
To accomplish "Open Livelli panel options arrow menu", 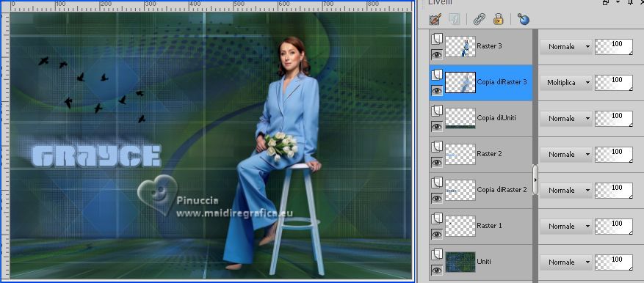I will tap(618, 2).
